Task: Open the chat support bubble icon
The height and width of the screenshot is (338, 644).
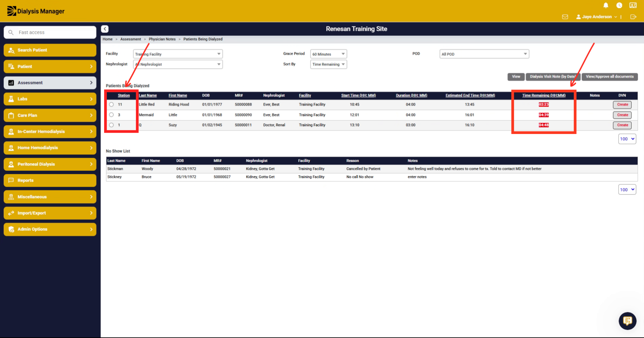Action: click(x=627, y=321)
